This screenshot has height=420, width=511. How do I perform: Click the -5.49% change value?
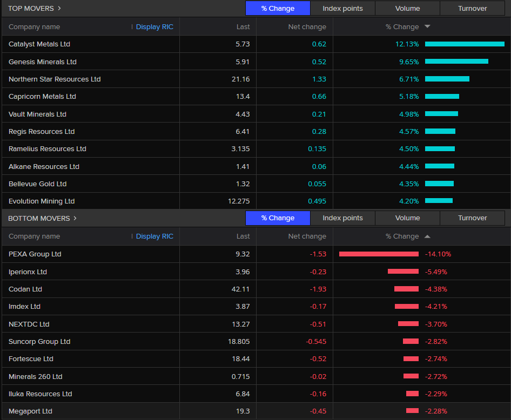pos(436,272)
